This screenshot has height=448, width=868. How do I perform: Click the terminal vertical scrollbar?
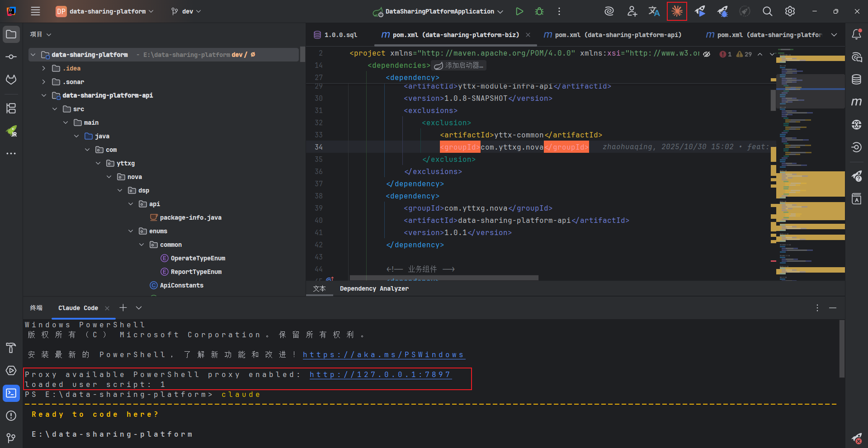click(842, 349)
